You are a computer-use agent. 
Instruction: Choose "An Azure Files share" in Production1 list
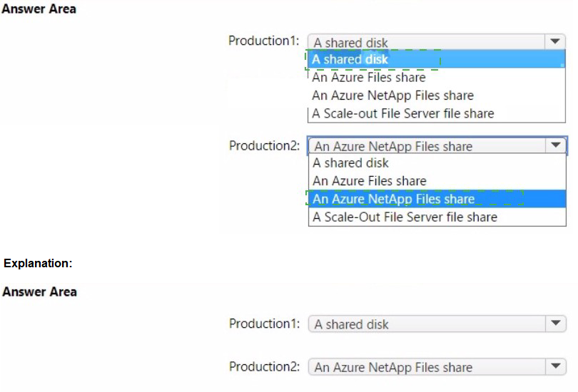click(x=369, y=77)
